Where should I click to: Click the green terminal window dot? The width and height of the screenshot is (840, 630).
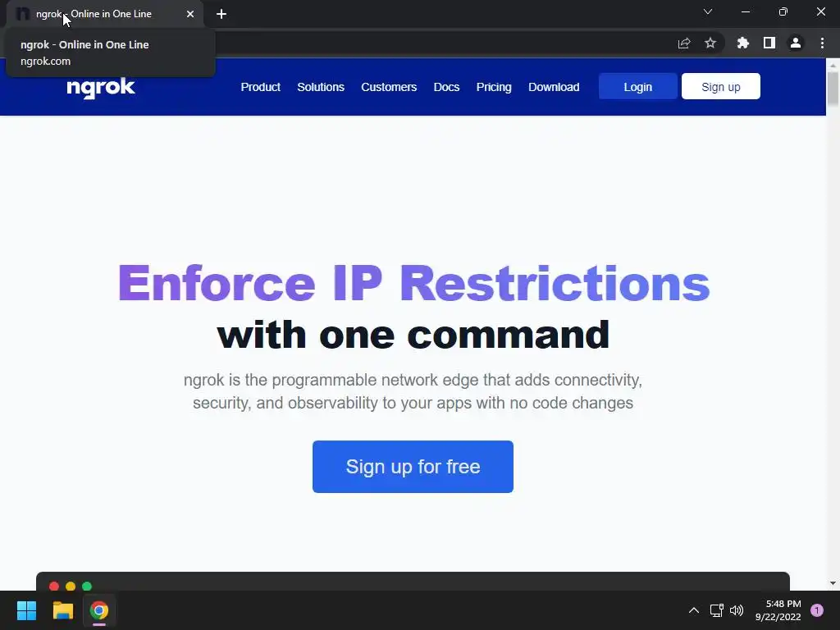click(87, 586)
